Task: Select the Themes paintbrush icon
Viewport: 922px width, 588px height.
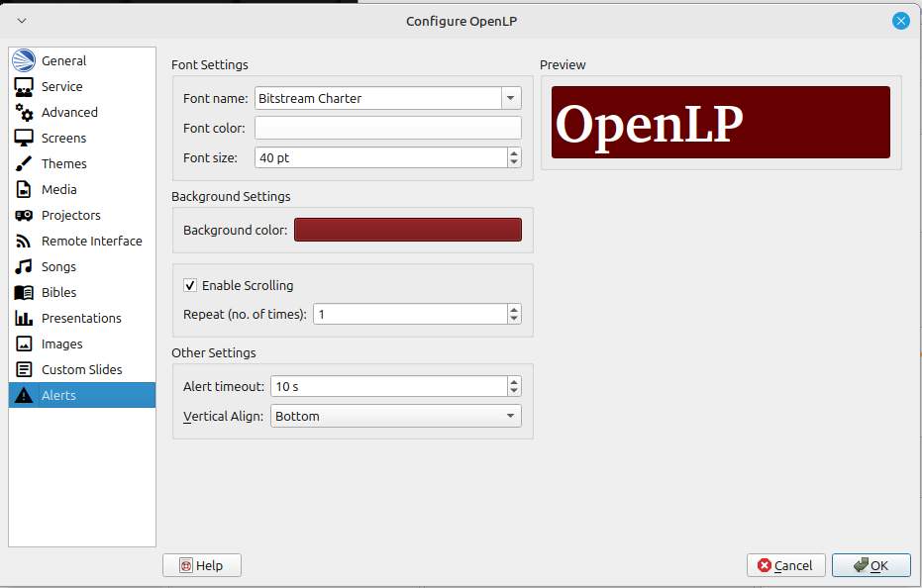Action: coord(24,164)
